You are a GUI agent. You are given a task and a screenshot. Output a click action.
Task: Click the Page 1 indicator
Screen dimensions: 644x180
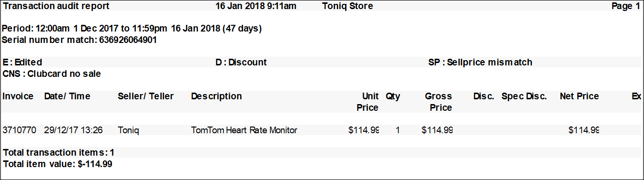(626, 6)
